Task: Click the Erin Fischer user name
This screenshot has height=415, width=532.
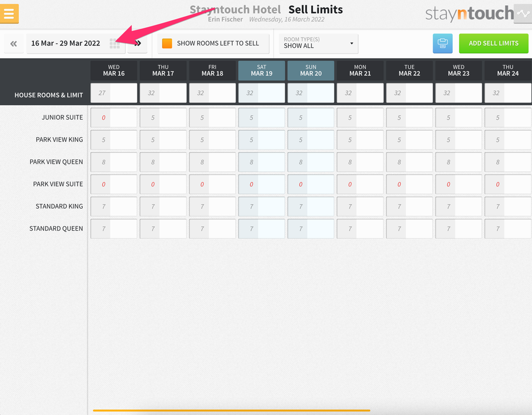Action: [x=226, y=19]
